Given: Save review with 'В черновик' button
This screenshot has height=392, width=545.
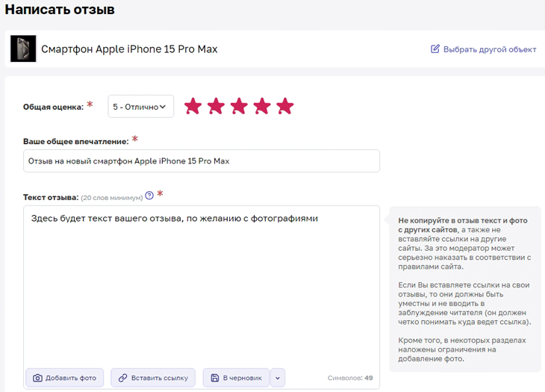Looking at the screenshot, I should tap(237, 378).
